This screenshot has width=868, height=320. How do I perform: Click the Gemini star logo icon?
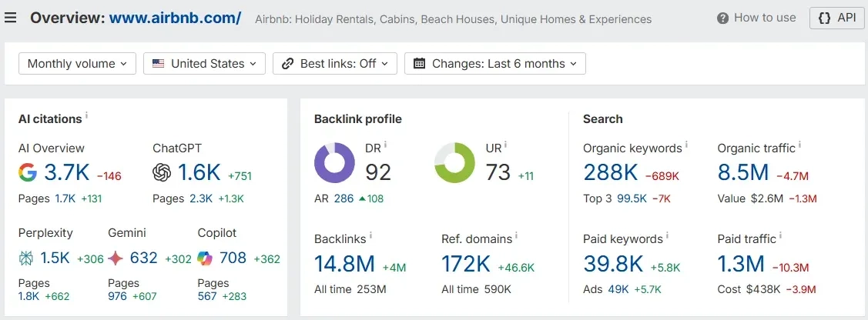tap(116, 258)
